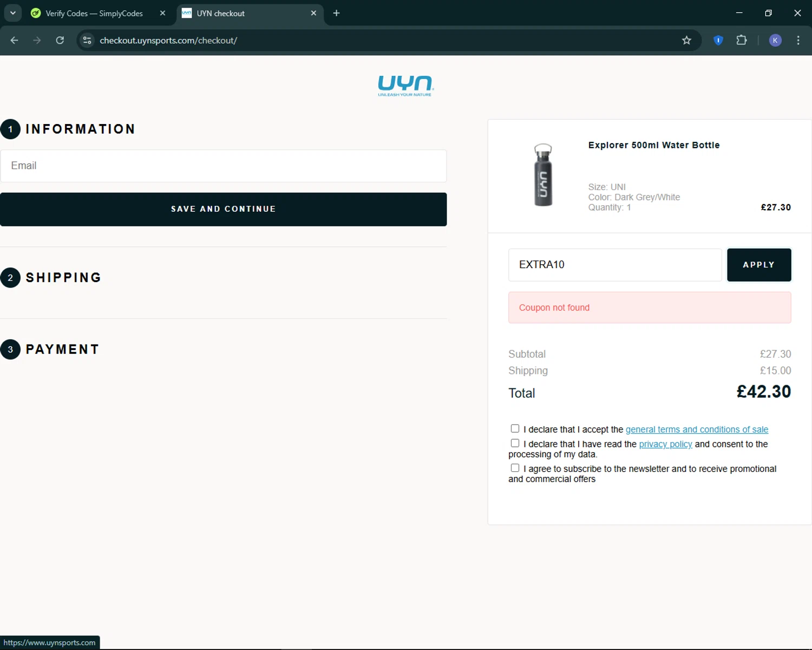Go back to previous page
The height and width of the screenshot is (650, 812).
tap(15, 40)
